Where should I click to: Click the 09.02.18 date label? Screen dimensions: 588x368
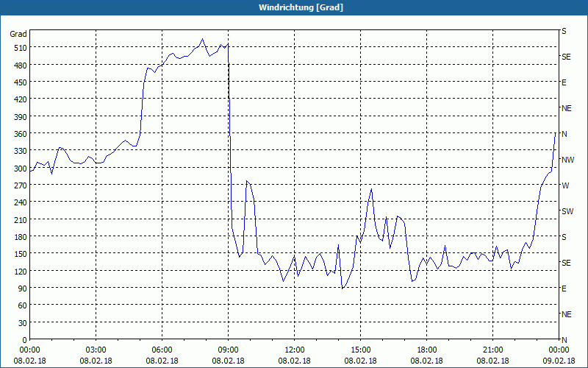click(x=559, y=361)
